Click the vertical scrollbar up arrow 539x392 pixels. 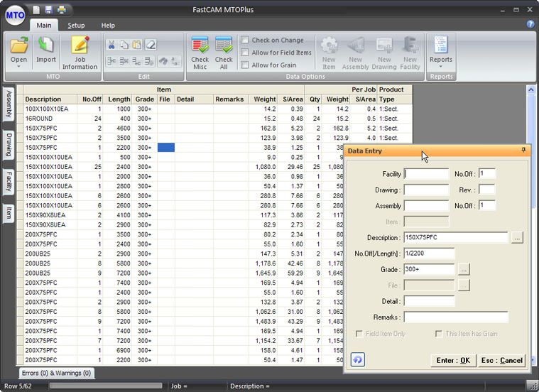[530, 90]
